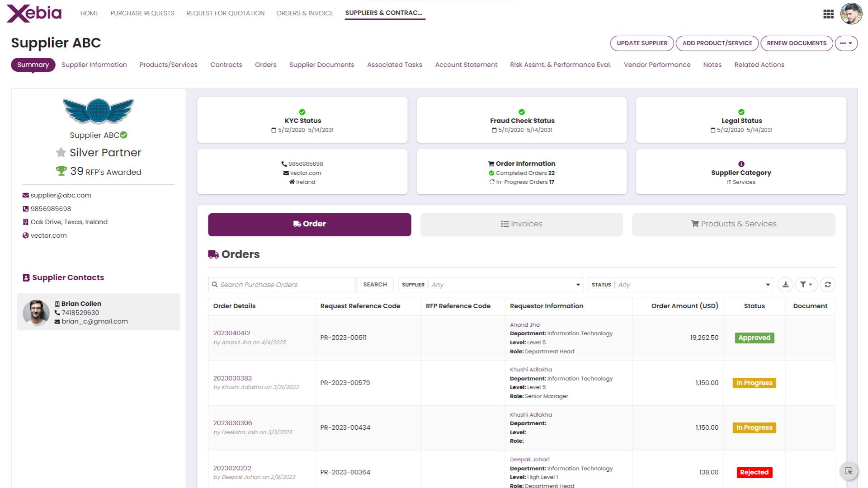Download orders list with export icon
The height and width of the screenshot is (488, 868).
785,285
